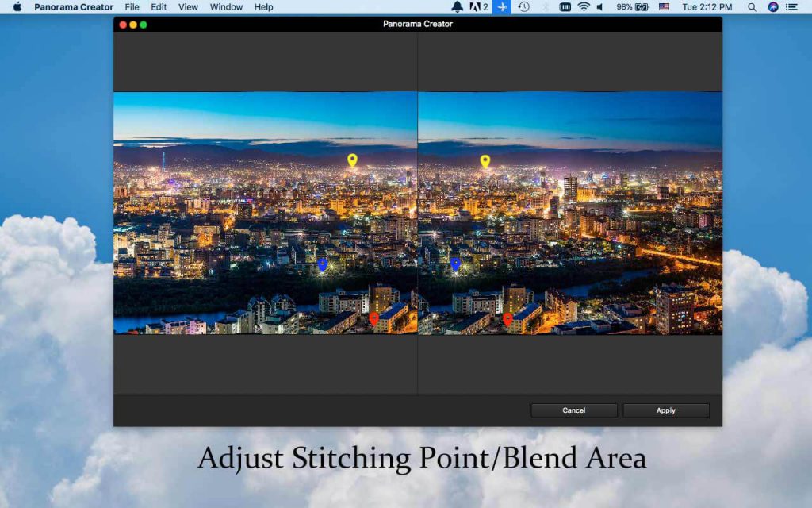
Task: Open Notification Center from the menu bar
Action: [x=791, y=7]
